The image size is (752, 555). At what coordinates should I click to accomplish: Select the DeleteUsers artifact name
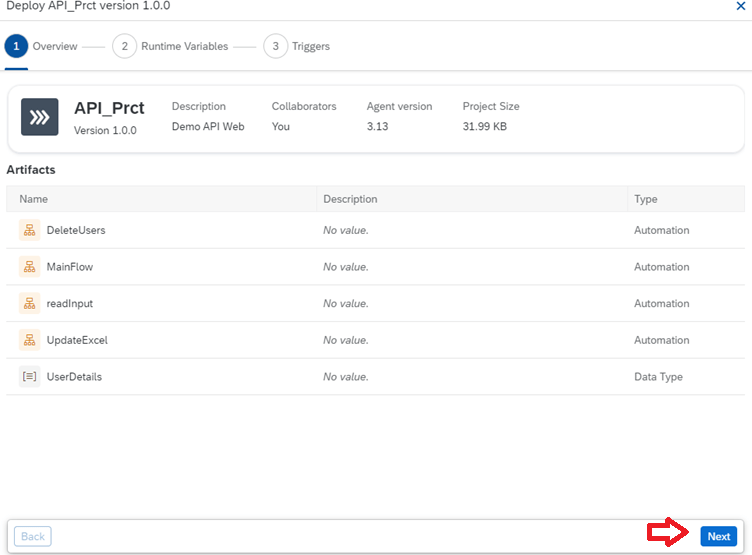pyautogui.click(x=76, y=230)
